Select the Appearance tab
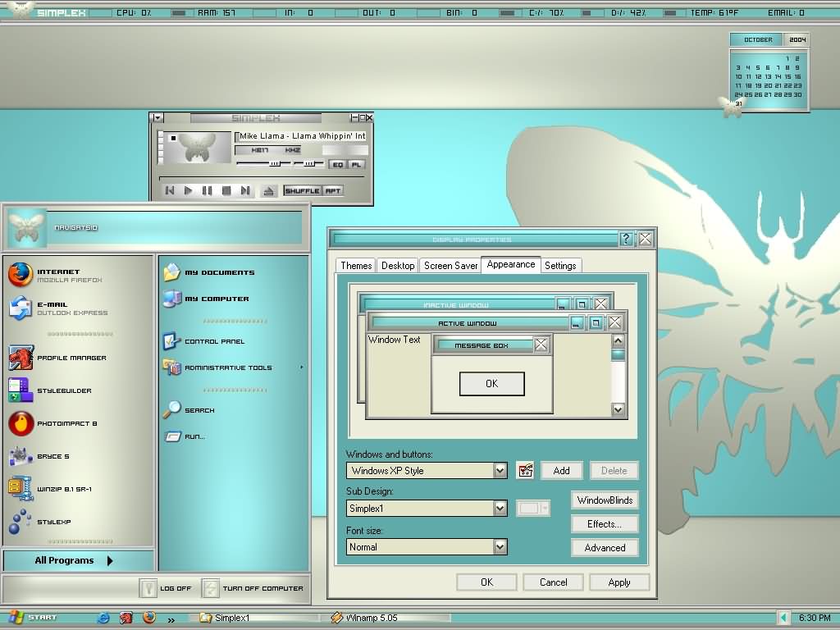840x630 pixels. click(511, 265)
